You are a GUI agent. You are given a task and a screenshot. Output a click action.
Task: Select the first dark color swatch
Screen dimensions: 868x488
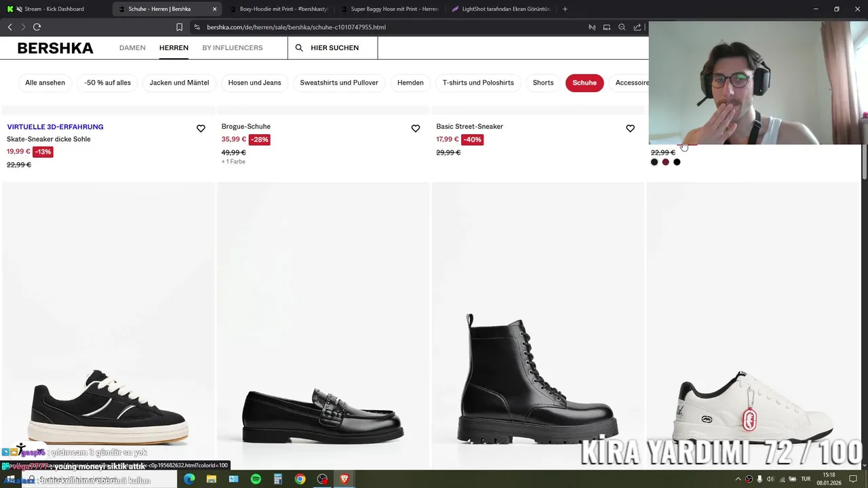pyautogui.click(x=654, y=162)
